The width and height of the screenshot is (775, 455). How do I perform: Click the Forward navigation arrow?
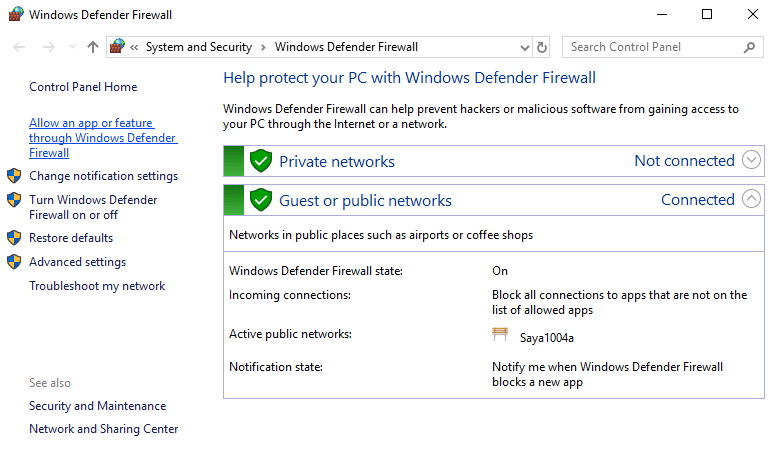48,47
